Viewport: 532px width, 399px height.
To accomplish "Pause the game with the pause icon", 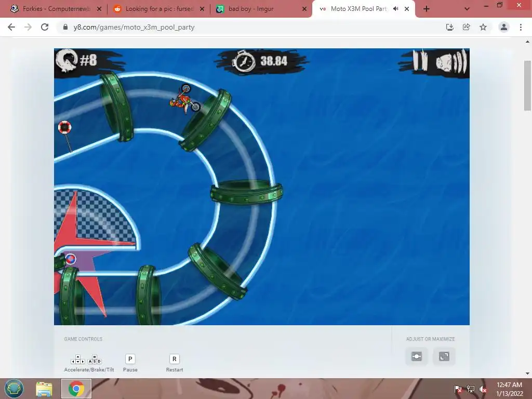I will (420, 61).
